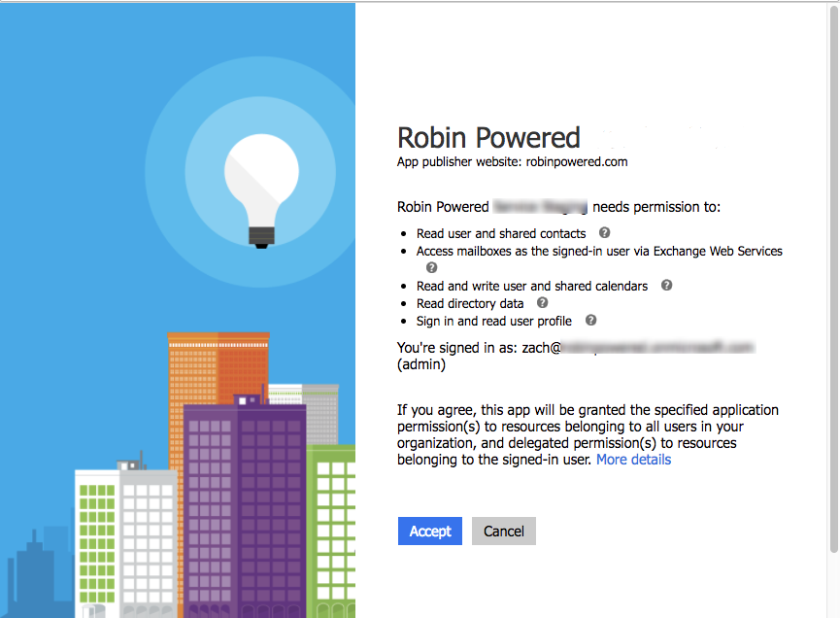Open the "More details" link
This screenshot has height=618, width=840.
(x=633, y=459)
